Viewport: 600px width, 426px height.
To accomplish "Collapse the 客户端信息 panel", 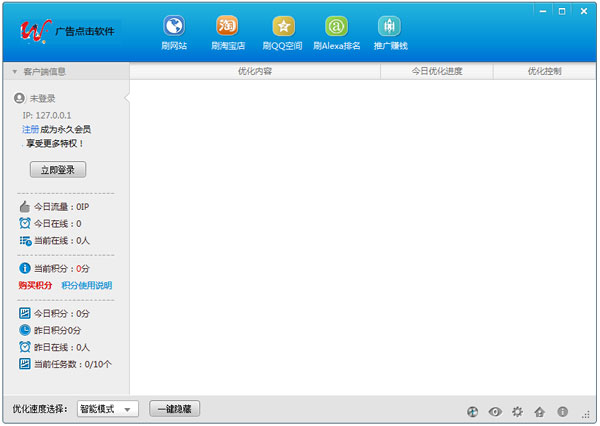I will coord(14,72).
